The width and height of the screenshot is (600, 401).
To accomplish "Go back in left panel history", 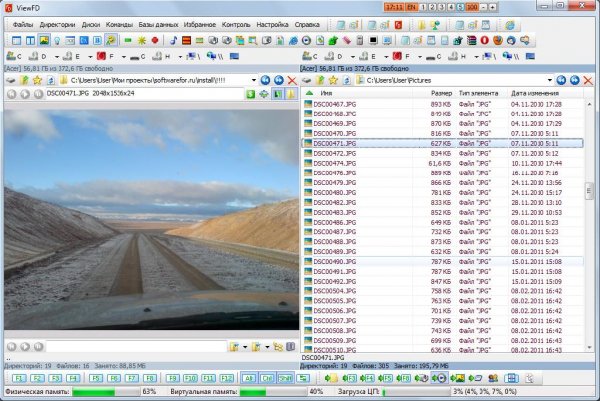I will pyautogui.click(x=265, y=80).
